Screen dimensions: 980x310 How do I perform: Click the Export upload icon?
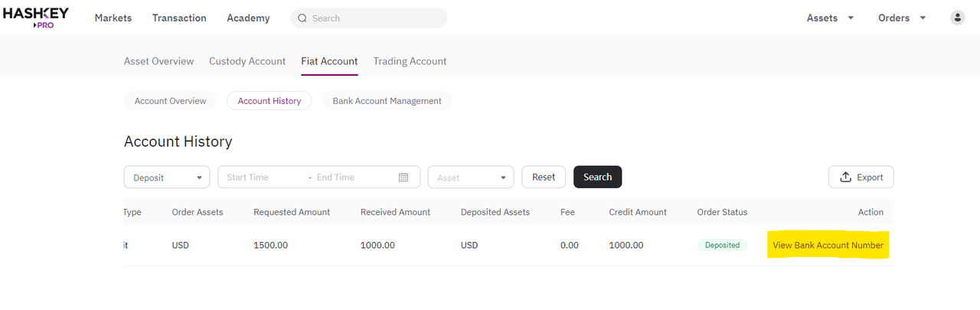[x=846, y=177]
